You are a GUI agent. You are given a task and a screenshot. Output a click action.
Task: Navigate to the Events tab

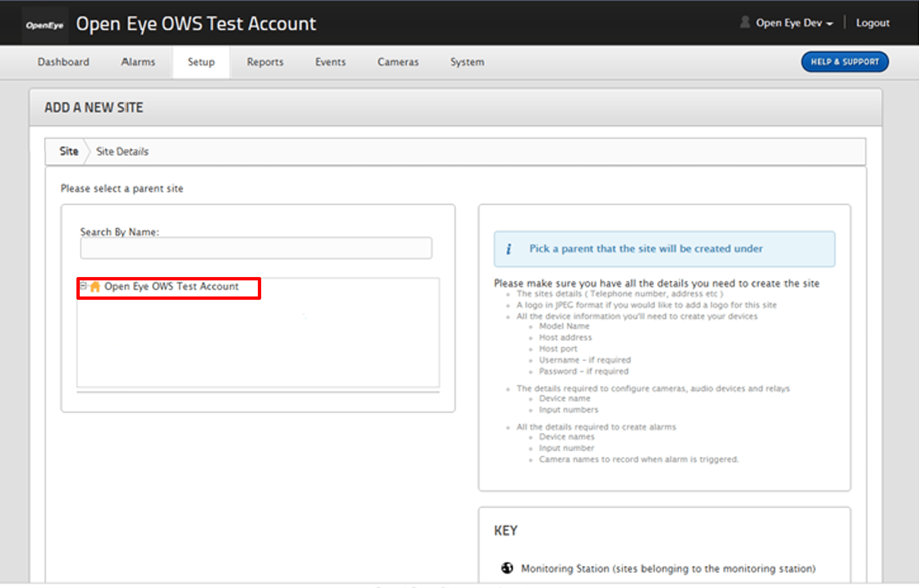click(330, 62)
